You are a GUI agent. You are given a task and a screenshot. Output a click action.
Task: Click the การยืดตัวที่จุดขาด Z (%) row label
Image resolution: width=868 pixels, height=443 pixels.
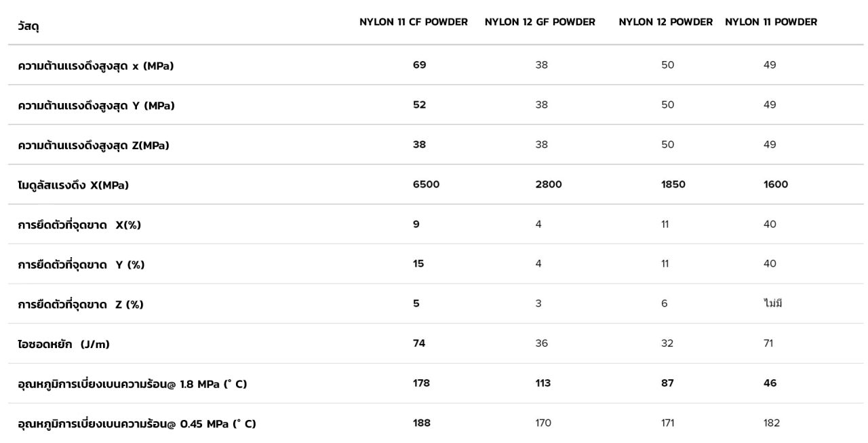(x=81, y=305)
